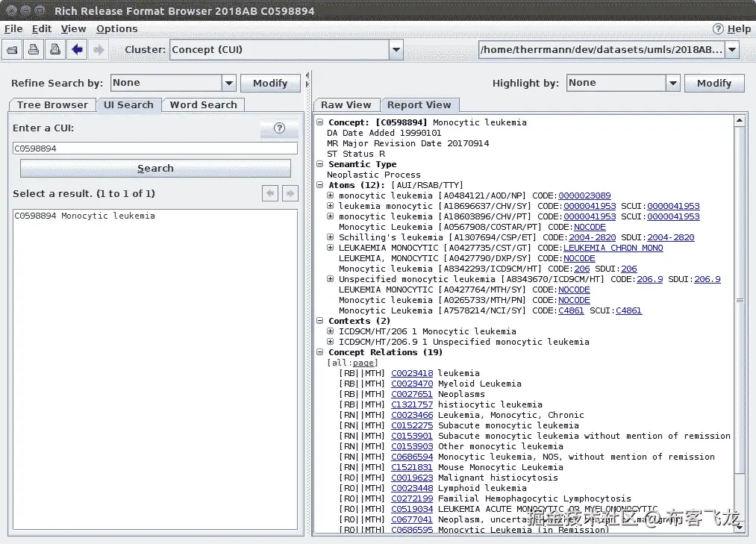Click the blue back arrow icon
The height and width of the screenshot is (544, 756).
click(x=77, y=50)
